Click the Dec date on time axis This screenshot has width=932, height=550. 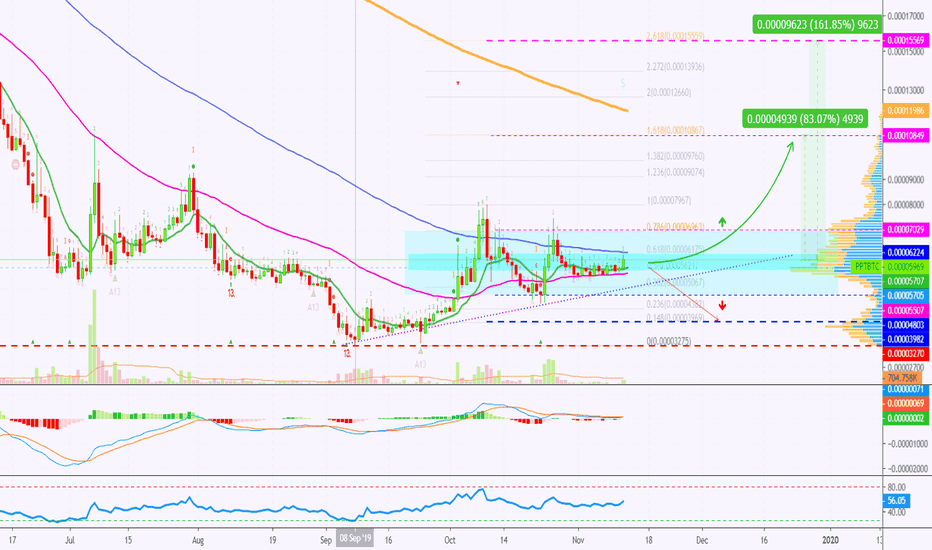click(702, 540)
